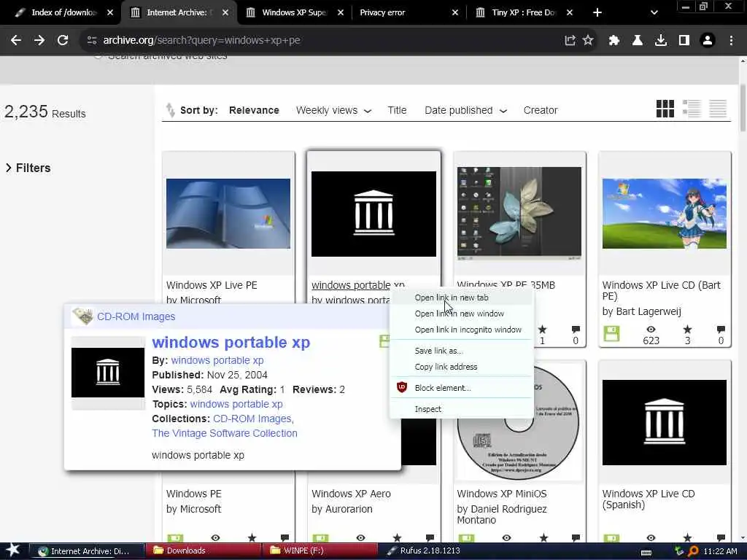
Task: Open the Windows XP PE 35MB thumbnail
Action: pyautogui.click(x=519, y=214)
